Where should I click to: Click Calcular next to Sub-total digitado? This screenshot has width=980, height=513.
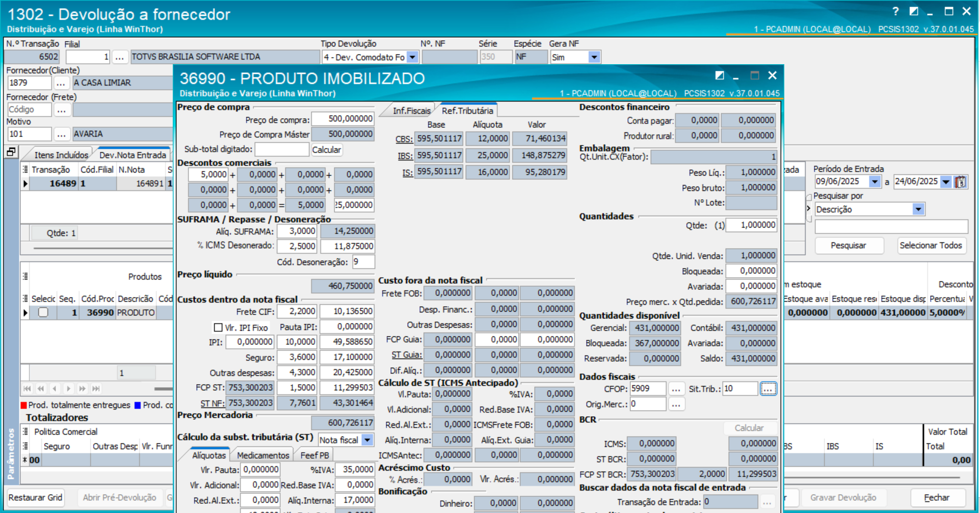(x=326, y=150)
